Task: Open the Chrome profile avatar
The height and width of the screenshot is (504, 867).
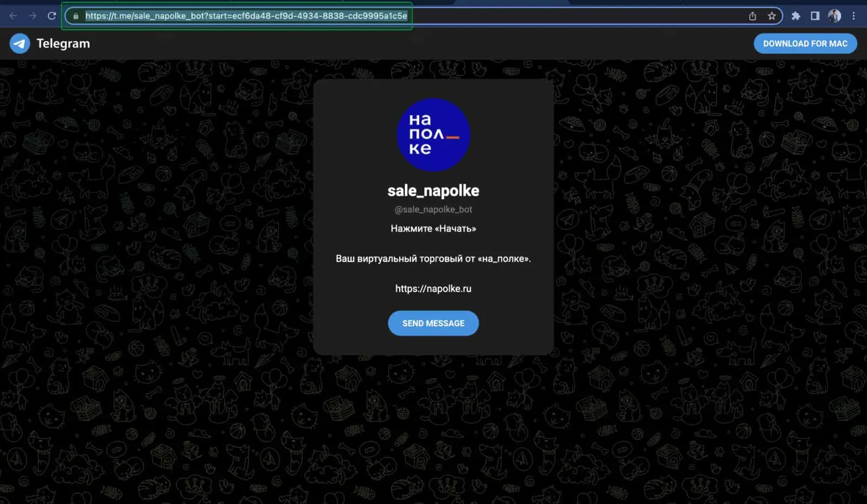Action: click(834, 16)
